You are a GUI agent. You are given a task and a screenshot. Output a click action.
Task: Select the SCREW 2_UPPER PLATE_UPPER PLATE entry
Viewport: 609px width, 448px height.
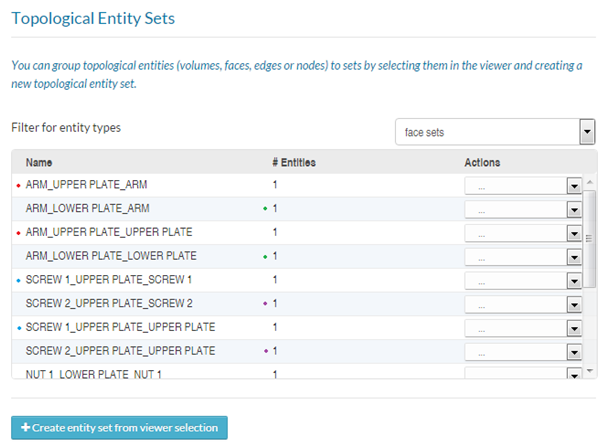coord(120,350)
